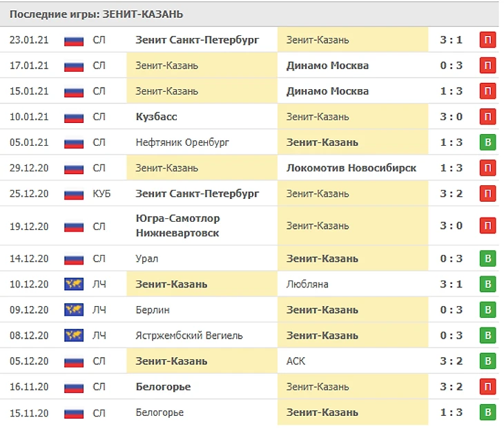This screenshot has height=429, width=504.
Task: Open the Берлин team link
Action: [153, 310]
